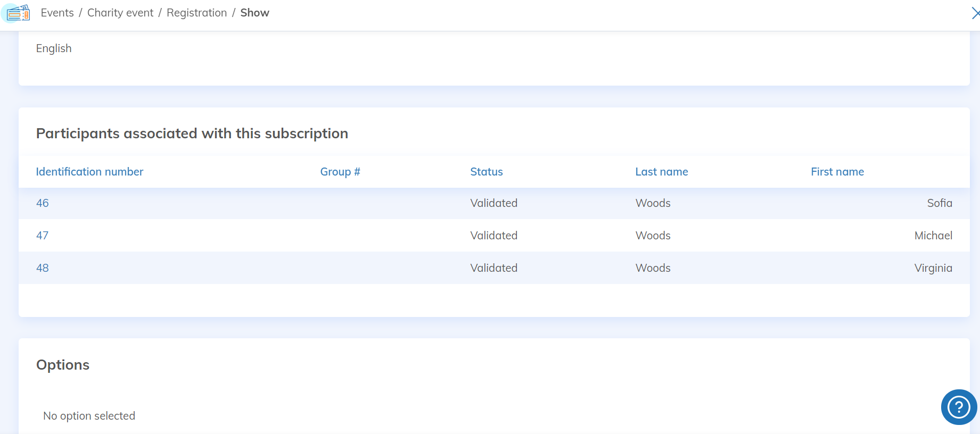Open participant number 46
Viewport: 980px width, 434px height.
[43, 203]
